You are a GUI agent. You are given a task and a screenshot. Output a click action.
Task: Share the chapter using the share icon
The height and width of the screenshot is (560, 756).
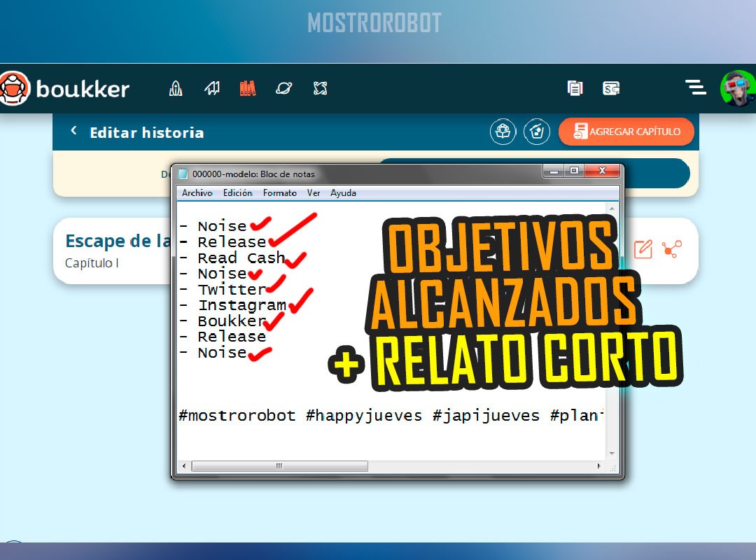pos(672,249)
